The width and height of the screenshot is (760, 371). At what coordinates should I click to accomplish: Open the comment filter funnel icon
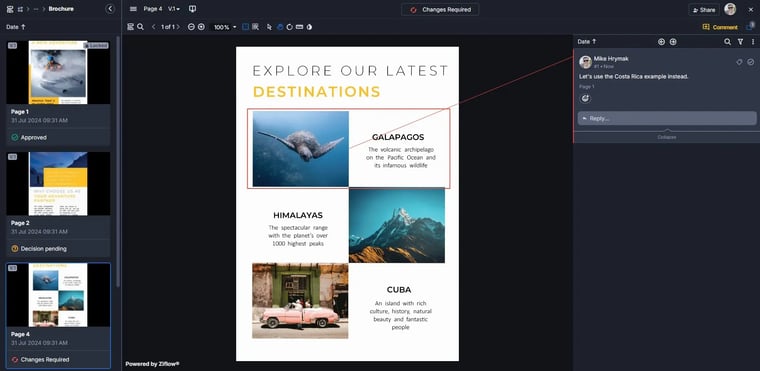pos(740,42)
